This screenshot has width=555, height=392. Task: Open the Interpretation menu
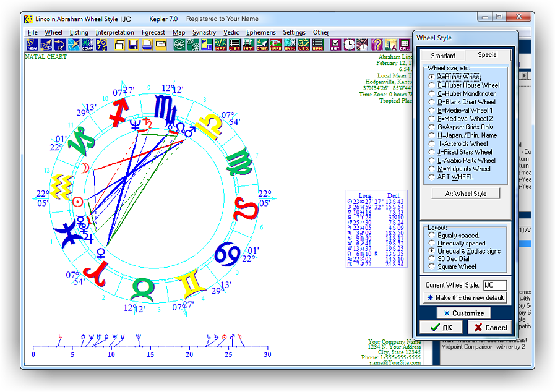pos(114,32)
